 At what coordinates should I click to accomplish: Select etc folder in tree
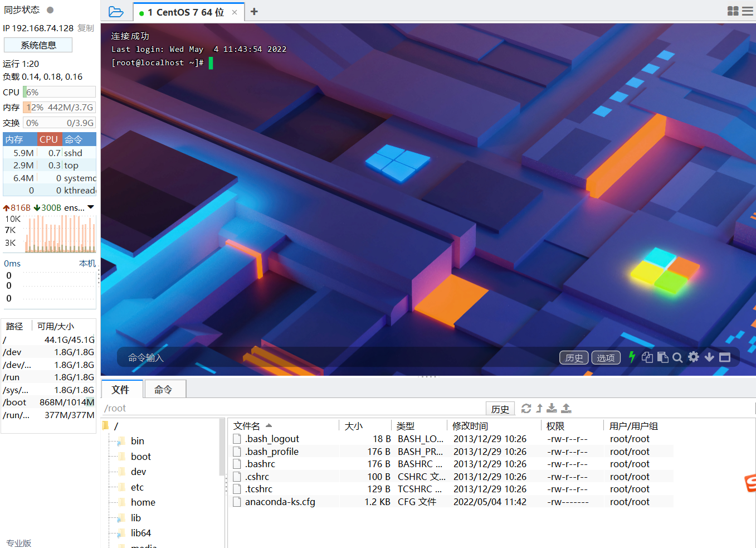click(137, 487)
